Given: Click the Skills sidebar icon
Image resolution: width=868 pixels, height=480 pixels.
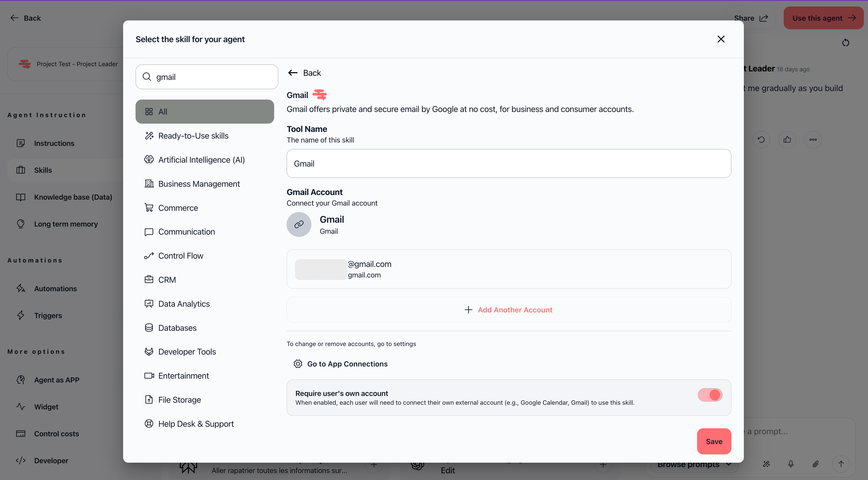Looking at the screenshot, I should click(20, 170).
